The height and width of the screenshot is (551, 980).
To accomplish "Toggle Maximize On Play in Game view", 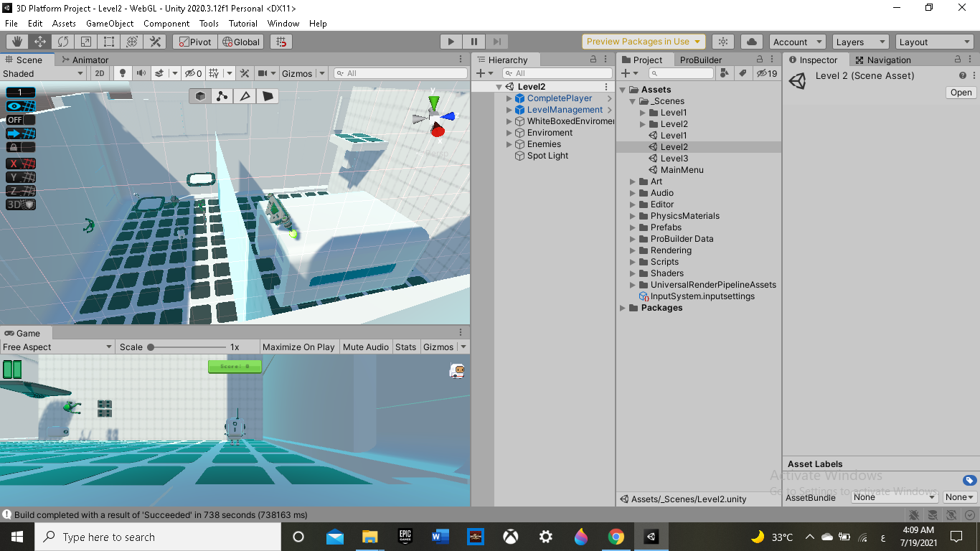I will click(298, 347).
